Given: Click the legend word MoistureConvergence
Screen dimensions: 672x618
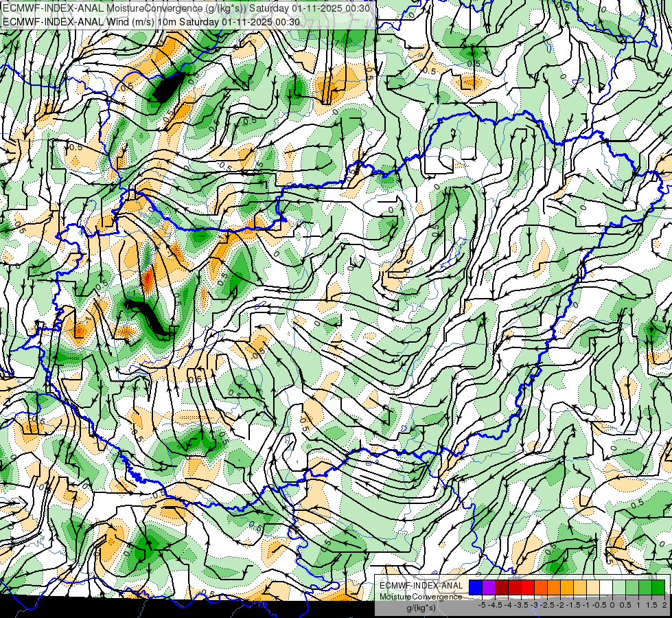Looking at the screenshot, I should 421,597.
